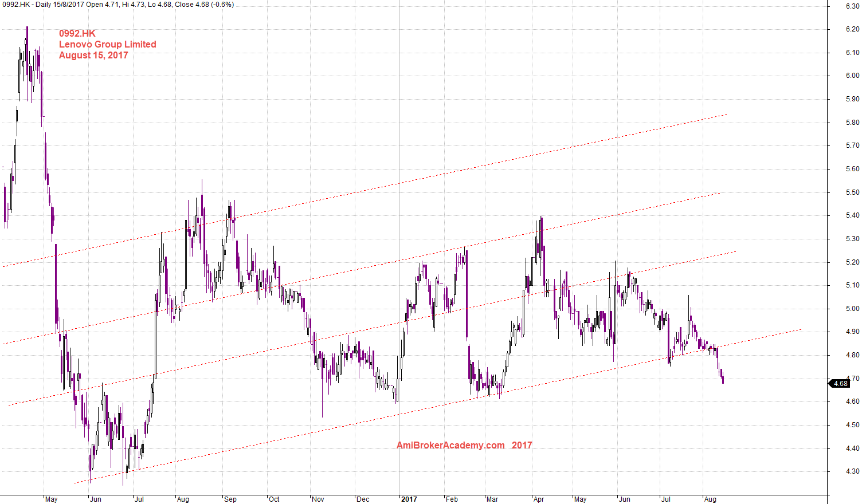This screenshot has height=504, width=862.
Task: Click the bold 2017 year axis label
Action: coord(409,499)
